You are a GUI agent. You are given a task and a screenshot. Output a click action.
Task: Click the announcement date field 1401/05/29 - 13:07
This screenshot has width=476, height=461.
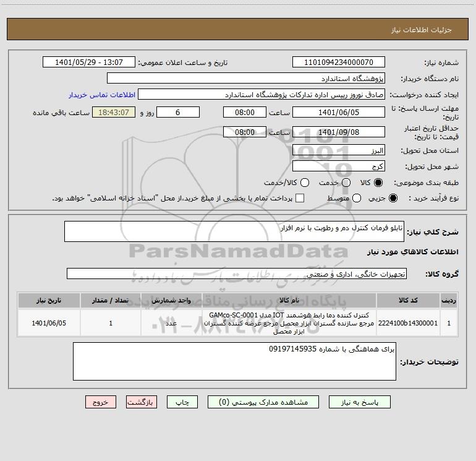[x=89, y=62]
